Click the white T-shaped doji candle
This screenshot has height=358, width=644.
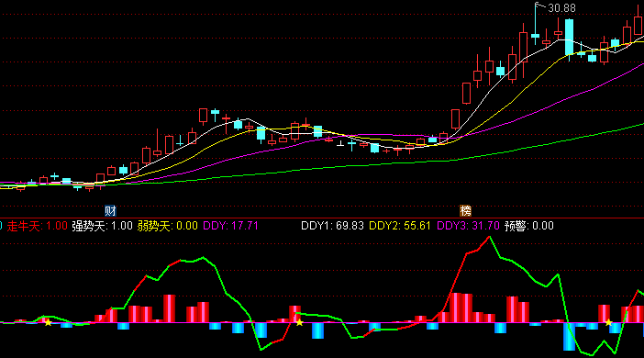(340, 144)
